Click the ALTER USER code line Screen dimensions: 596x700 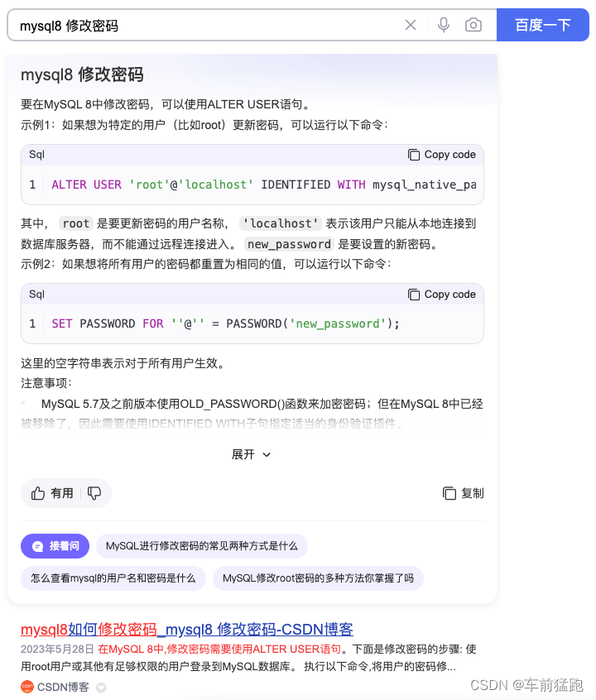pyautogui.click(x=263, y=185)
